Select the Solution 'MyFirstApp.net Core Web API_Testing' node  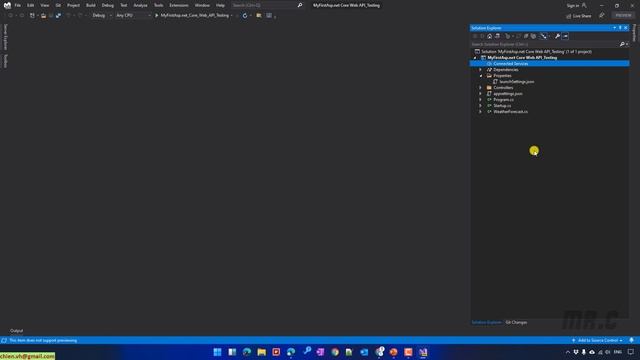[536, 51]
